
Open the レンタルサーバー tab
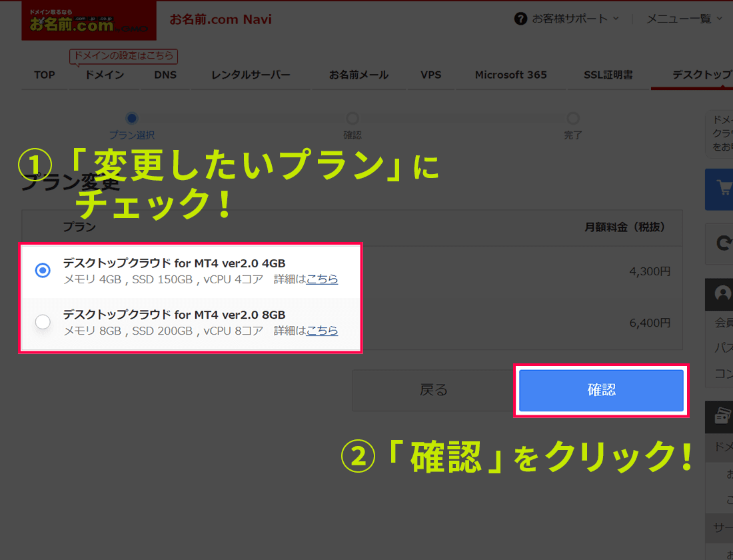point(251,75)
